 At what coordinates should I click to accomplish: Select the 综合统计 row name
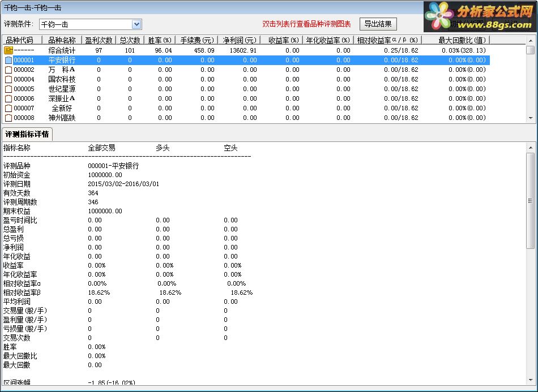[62, 50]
